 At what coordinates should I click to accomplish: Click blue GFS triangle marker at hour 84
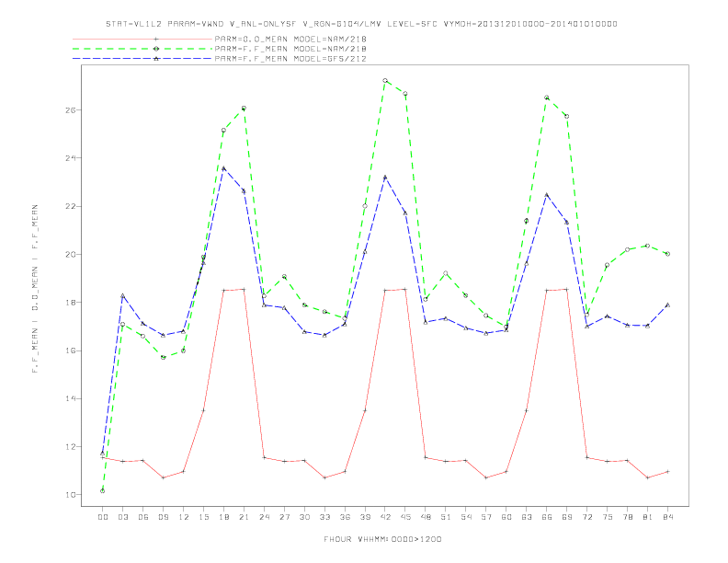point(667,305)
